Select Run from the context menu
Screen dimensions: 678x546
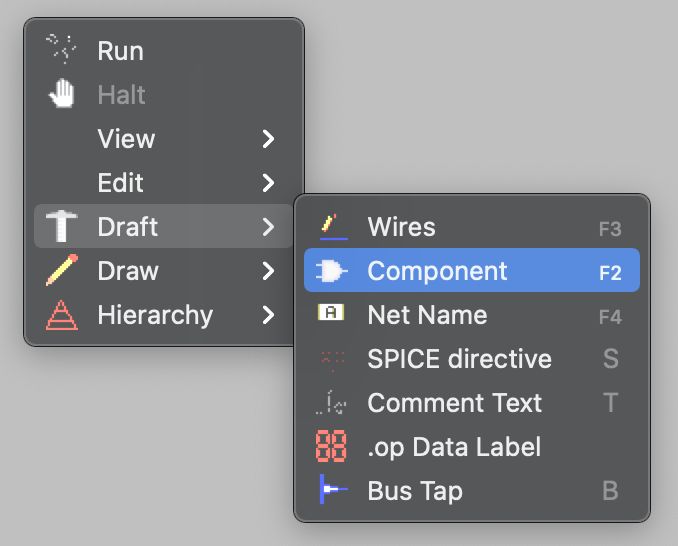[x=121, y=51]
